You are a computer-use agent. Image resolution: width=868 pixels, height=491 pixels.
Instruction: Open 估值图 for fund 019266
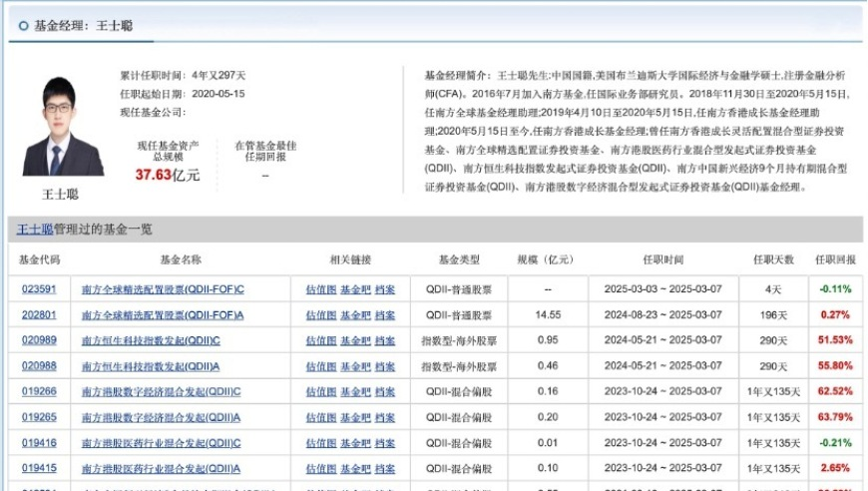321,392
